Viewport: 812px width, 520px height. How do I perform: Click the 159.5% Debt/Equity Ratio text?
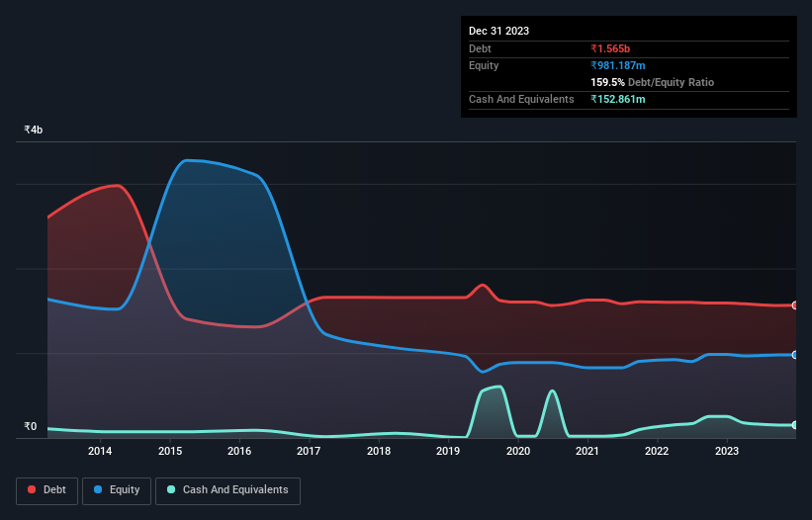click(652, 82)
